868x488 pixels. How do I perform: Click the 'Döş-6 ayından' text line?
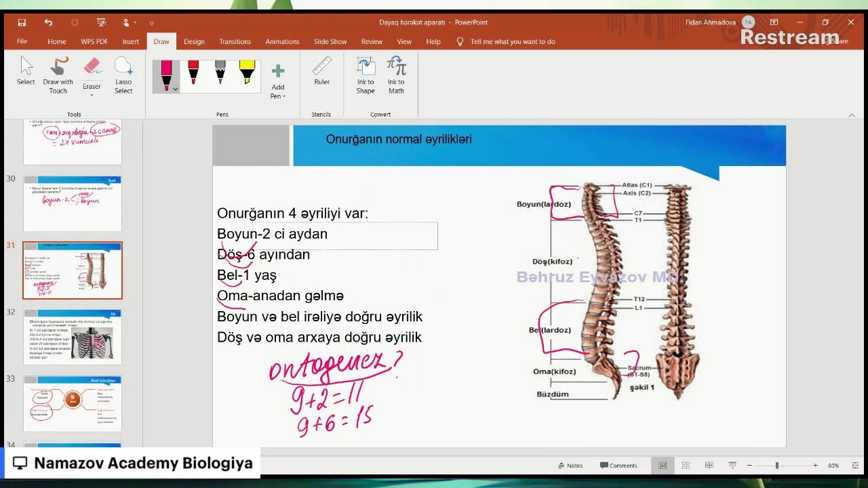(x=263, y=255)
